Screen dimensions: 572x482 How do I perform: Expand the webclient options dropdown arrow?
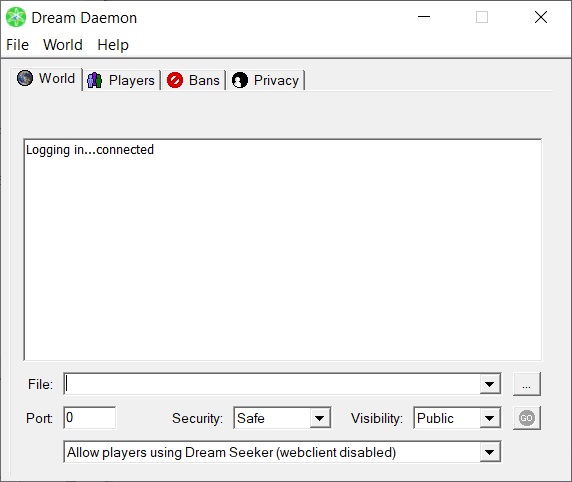[x=490, y=452]
